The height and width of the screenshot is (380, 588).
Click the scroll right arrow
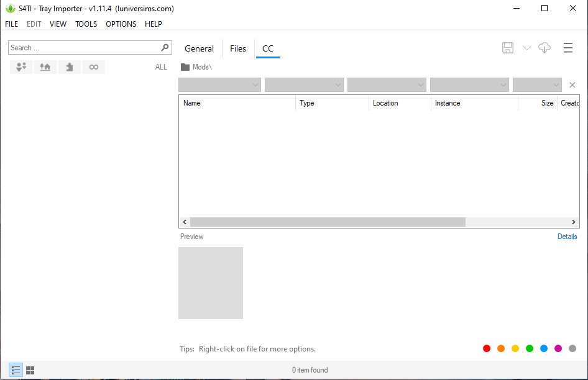click(x=573, y=222)
